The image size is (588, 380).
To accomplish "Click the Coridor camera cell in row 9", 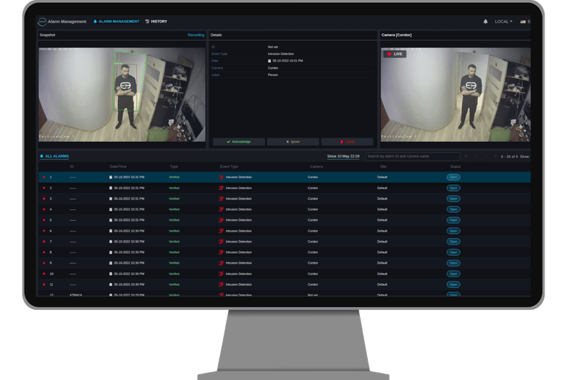I will coord(313,263).
